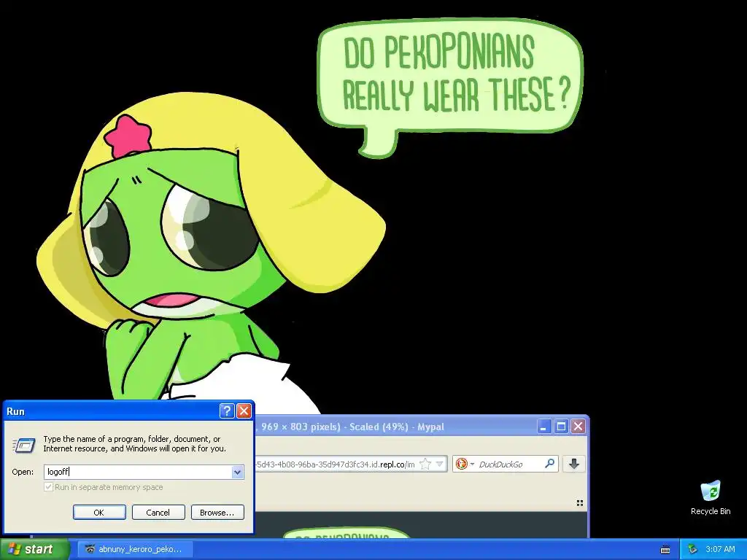Select the abnuny_keroro_peko taskbar button
The image size is (747, 560).
click(x=136, y=549)
